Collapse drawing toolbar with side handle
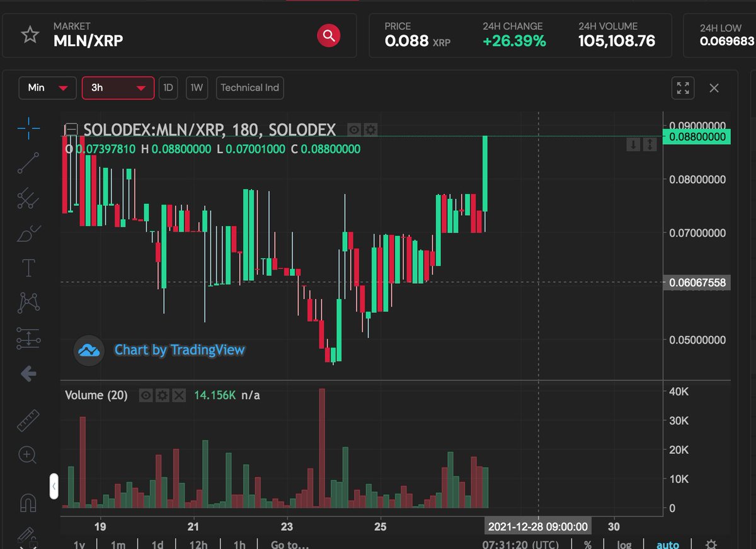 tap(54, 487)
